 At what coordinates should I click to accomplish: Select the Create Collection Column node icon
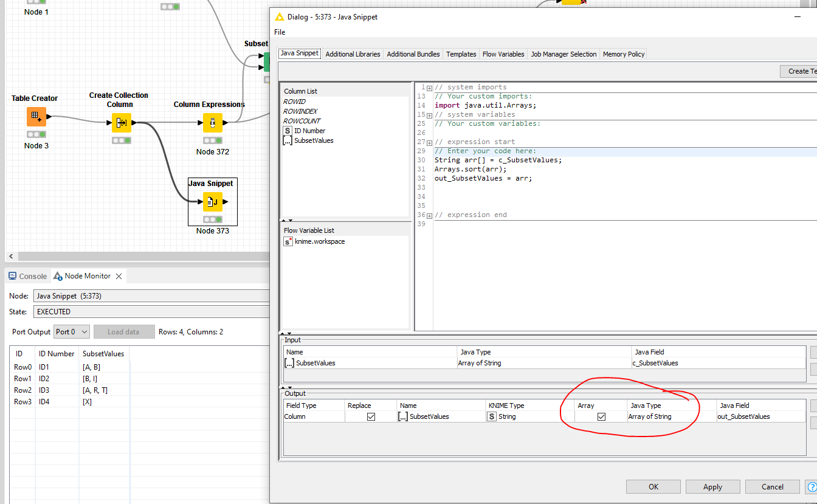(122, 123)
